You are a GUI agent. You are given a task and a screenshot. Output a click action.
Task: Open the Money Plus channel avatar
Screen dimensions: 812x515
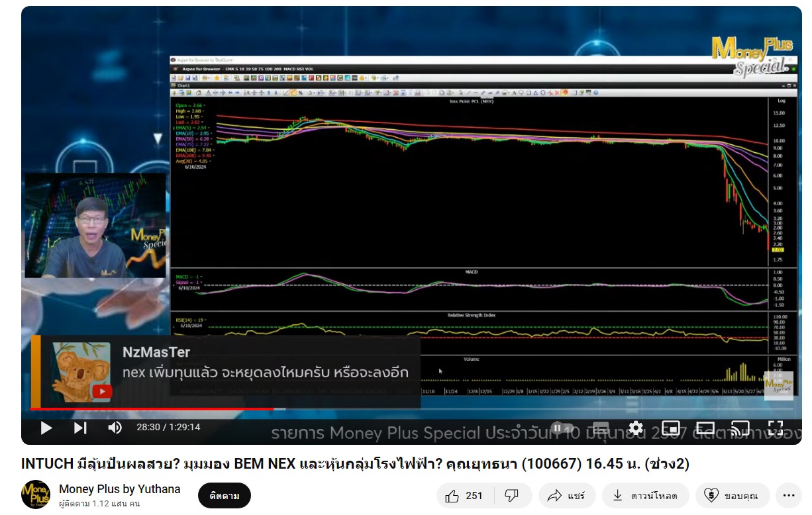tap(36, 495)
